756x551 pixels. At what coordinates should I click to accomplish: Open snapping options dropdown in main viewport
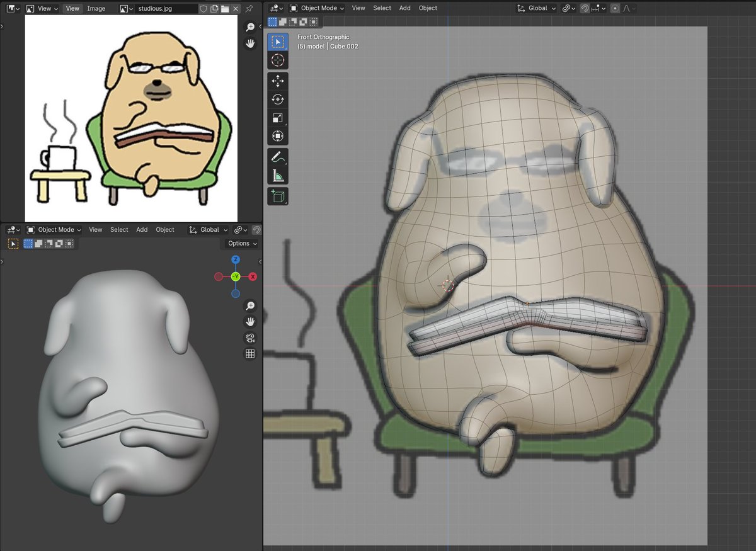click(598, 8)
